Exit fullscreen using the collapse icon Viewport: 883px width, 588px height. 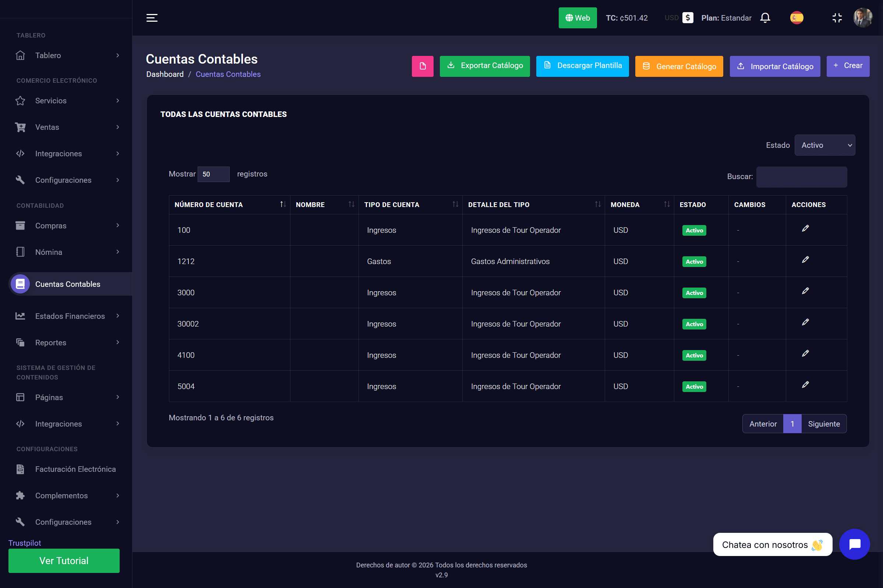tap(837, 18)
